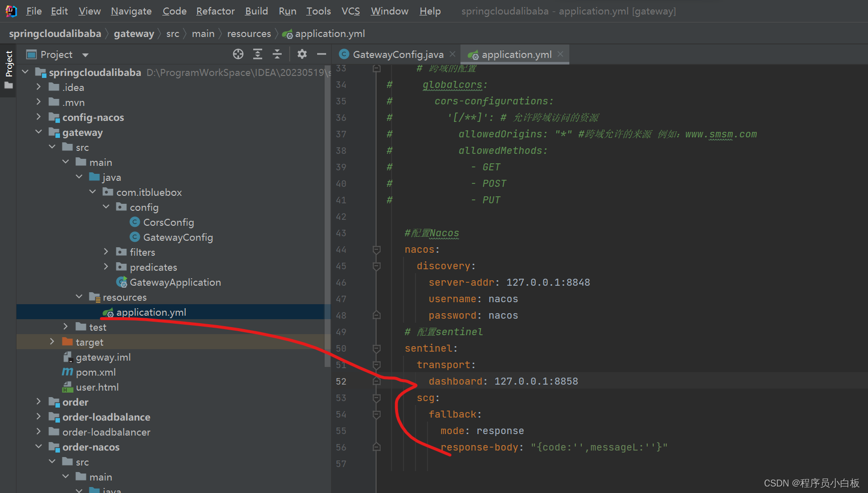Expand the order-loadbalance module

(x=39, y=417)
